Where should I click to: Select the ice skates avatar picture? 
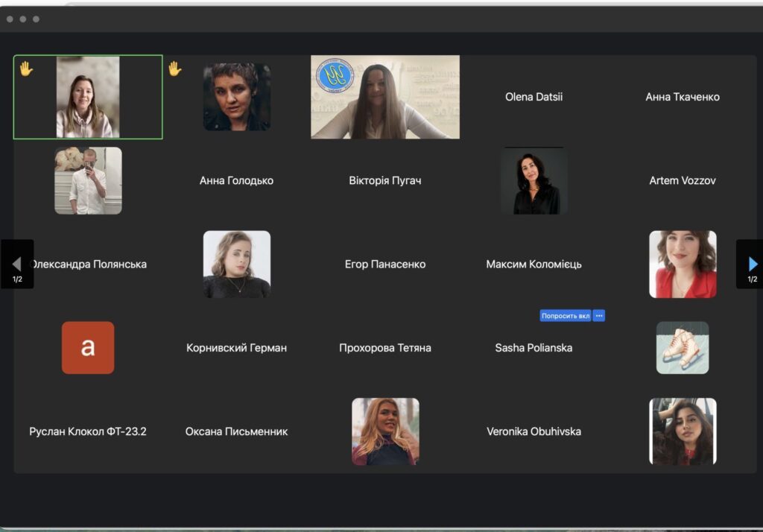(682, 347)
